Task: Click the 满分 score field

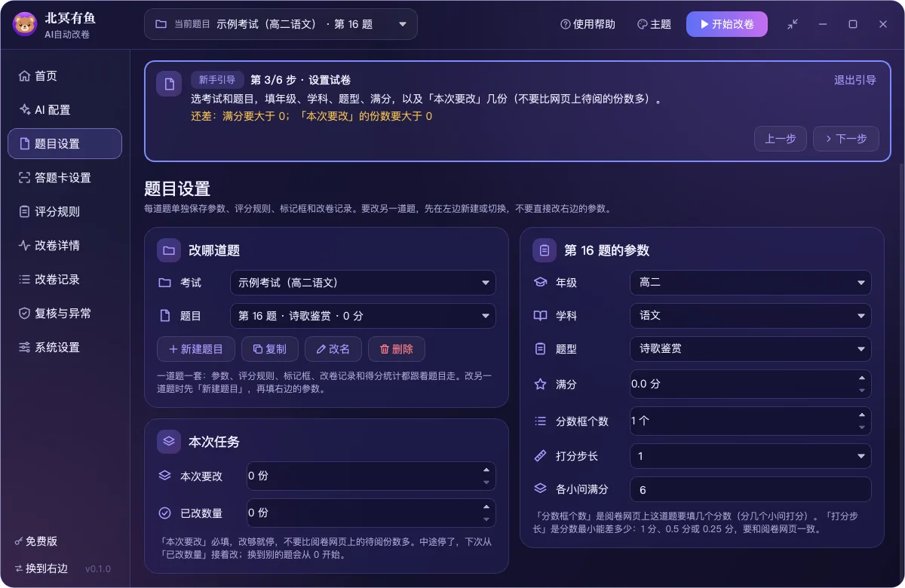Action: pyautogui.click(x=750, y=384)
